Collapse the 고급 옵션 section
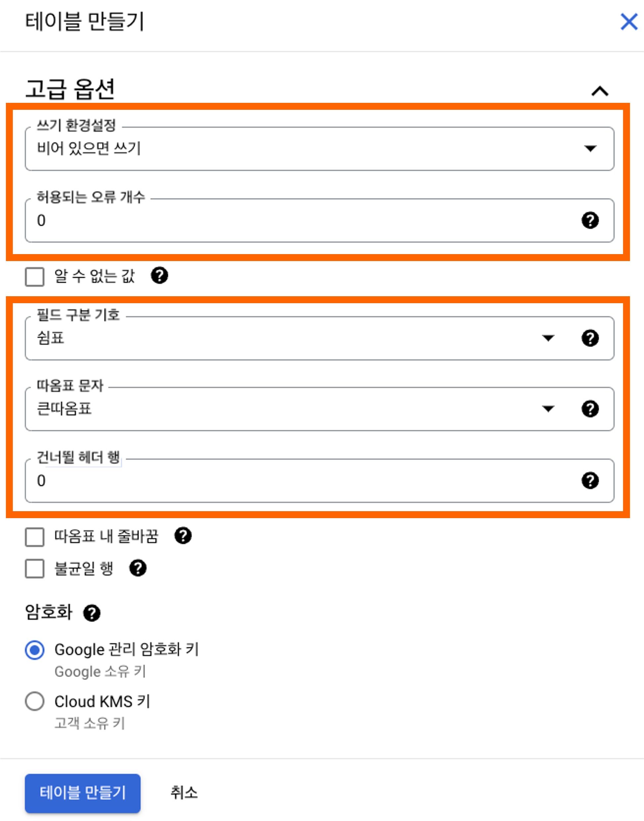This screenshot has width=644, height=821. pos(600,91)
